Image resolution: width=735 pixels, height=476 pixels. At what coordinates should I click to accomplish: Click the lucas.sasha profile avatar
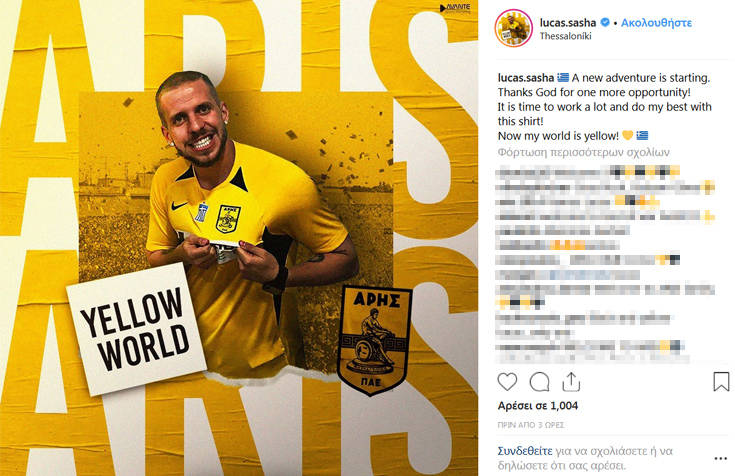click(513, 29)
